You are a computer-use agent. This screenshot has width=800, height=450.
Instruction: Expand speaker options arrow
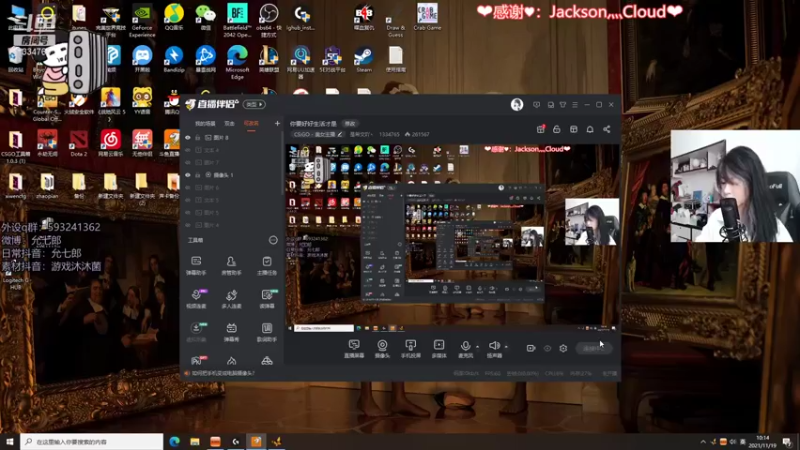[x=506, y=347]
